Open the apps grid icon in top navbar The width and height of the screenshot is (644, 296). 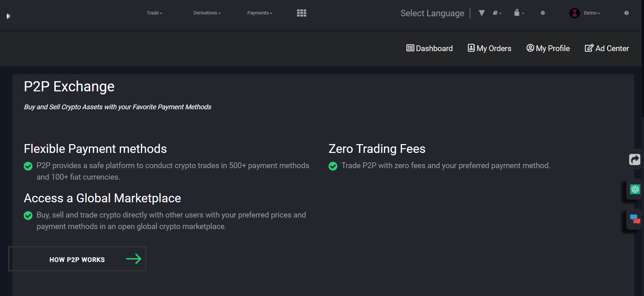click(x=301, y=13)
